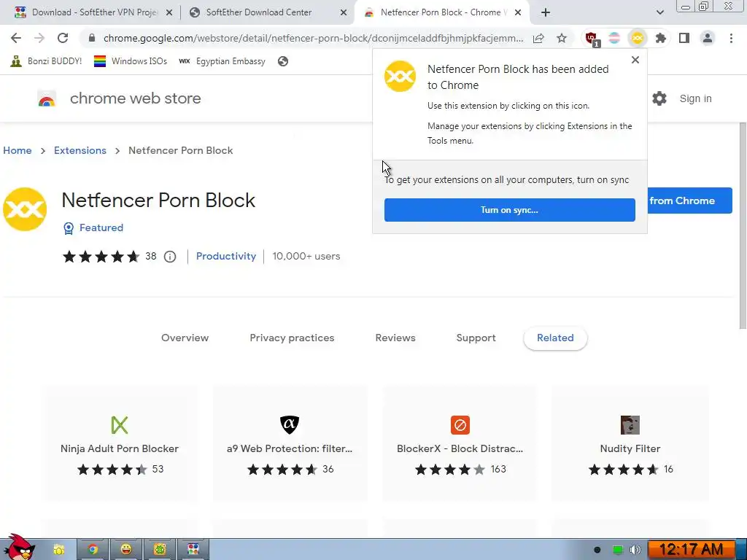The image size is (747, 560).
Task: Toggle the browser side panel icon
Action: (x=684, y=38)
